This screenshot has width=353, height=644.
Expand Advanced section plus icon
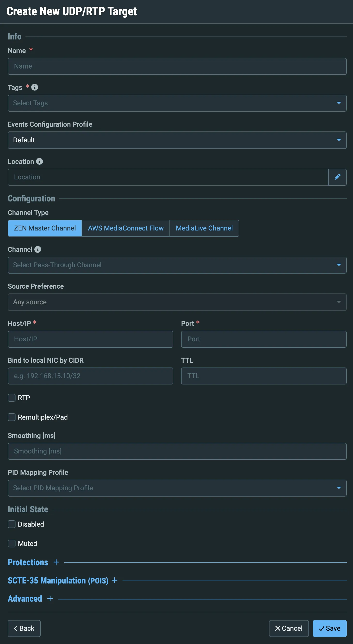50,598
